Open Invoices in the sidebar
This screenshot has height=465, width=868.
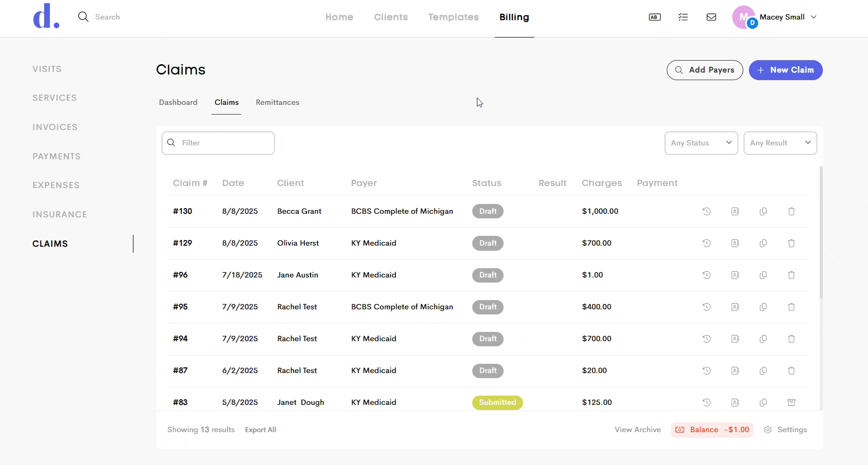point(55,127)
